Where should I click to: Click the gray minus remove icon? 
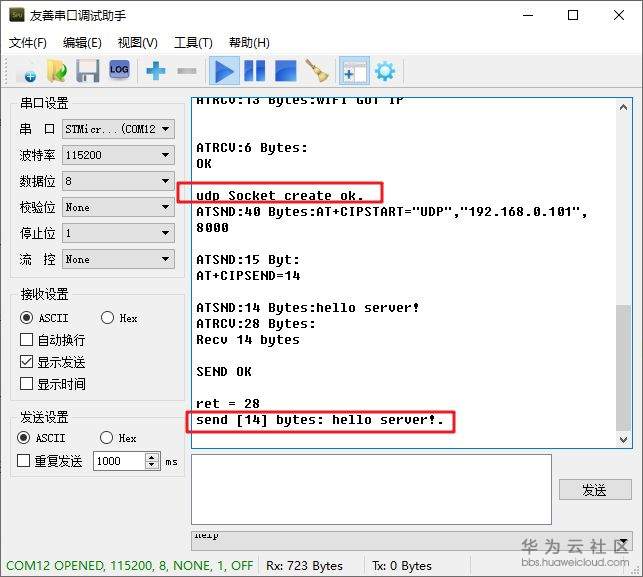[187, 71]
